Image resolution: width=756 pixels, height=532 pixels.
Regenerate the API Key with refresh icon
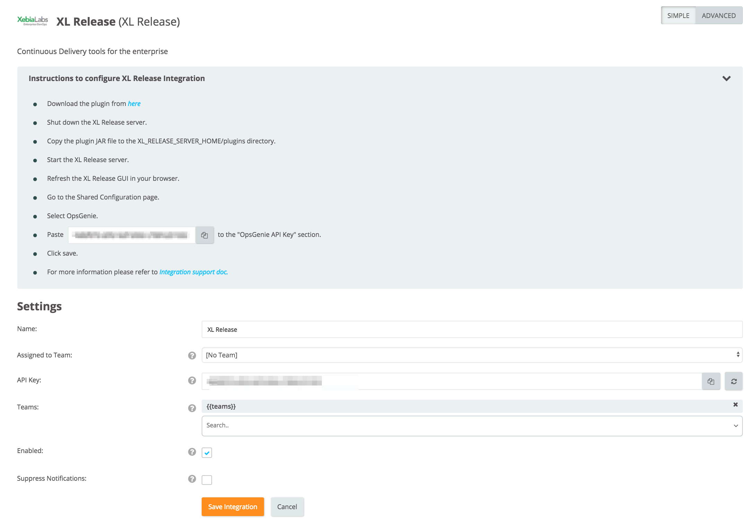click(733, 381)
